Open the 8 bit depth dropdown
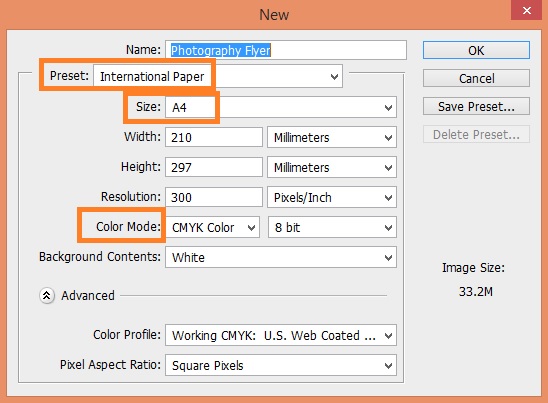 click(x=332, y=228)
